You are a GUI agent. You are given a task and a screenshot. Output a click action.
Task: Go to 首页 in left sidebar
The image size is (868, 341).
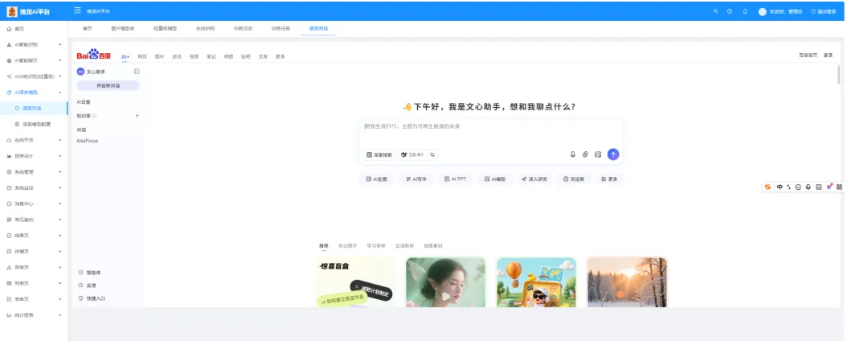tap(34, 28)
